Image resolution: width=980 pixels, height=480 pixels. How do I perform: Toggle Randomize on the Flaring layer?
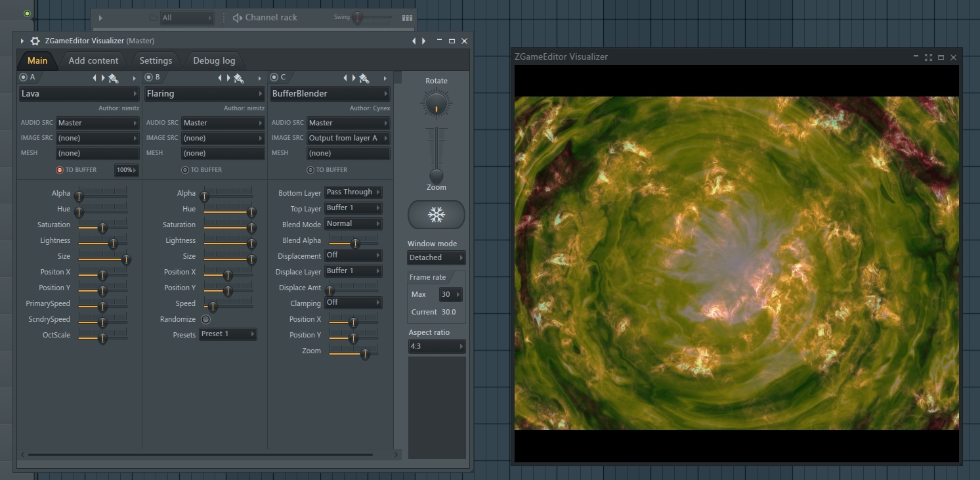(206, 318)
